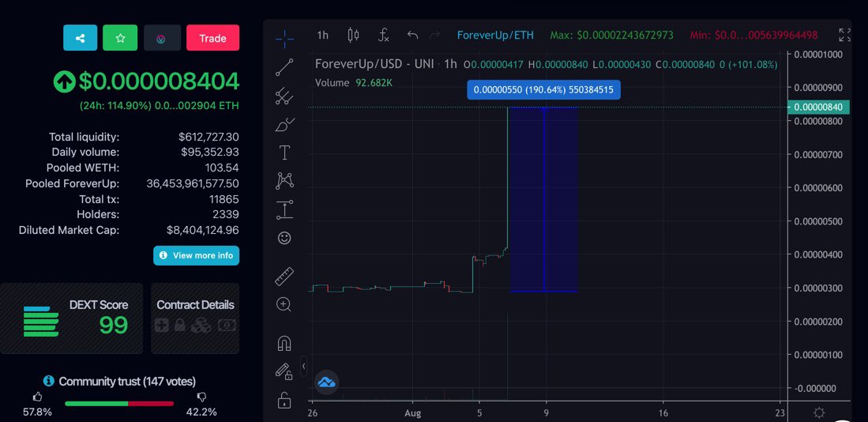Click Total liquidity value $612,727.30
868x422 pixels.
tap(209, 137)
